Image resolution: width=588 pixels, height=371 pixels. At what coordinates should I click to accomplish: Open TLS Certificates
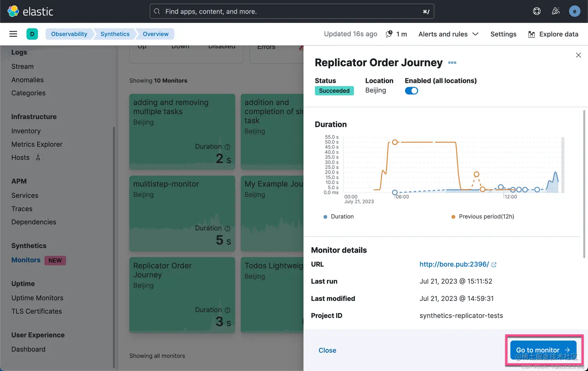pos(37,311)
